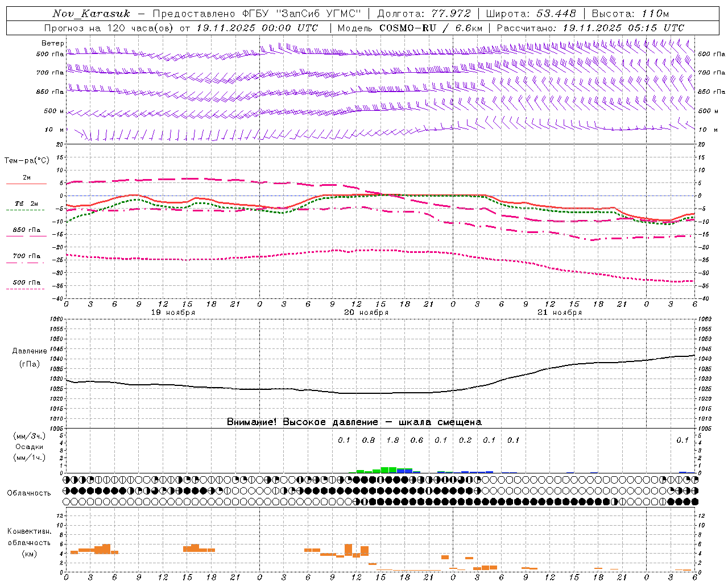Image resolution: width=728 pixels, height=582 pixels.
Task: Click the precipitation value 1.8
Action: point(392,440)
